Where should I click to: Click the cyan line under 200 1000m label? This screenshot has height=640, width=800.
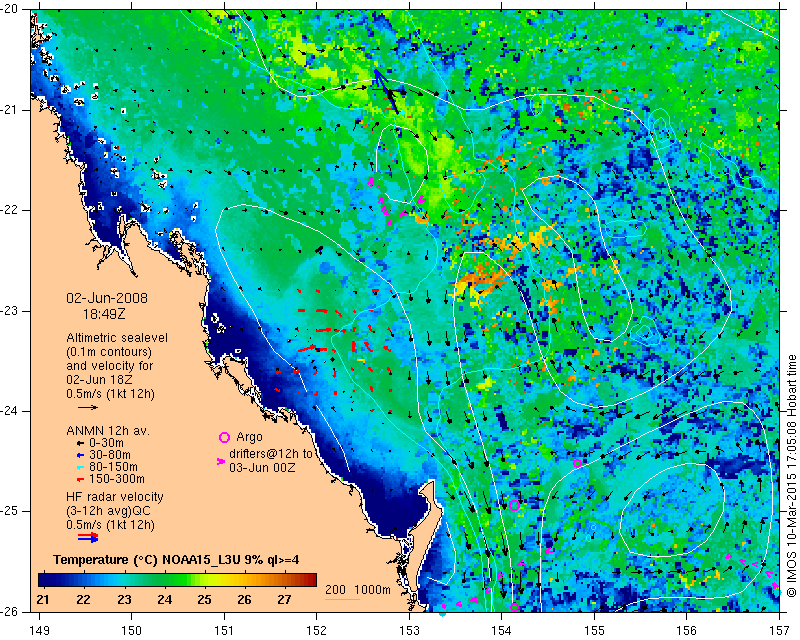342,599
